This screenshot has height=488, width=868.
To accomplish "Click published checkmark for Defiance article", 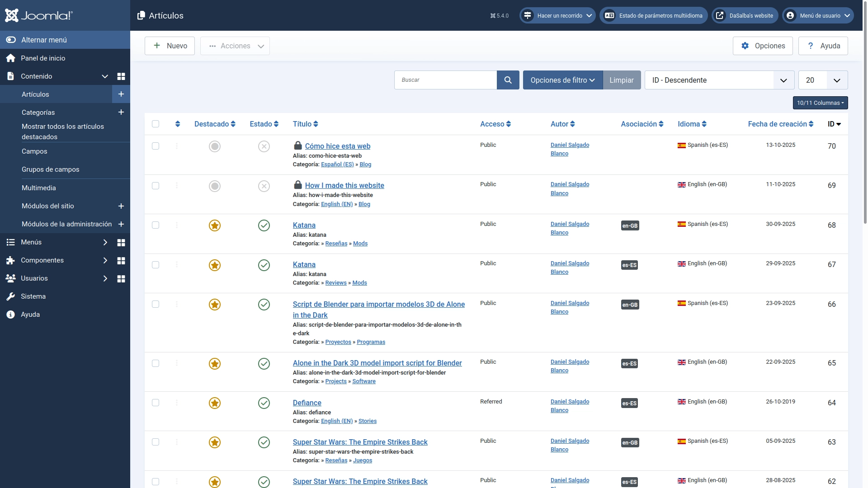I will [x=264, y=403].
